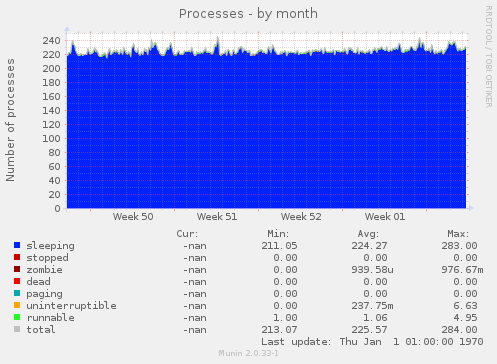497x364 pixels.
Task: Click the 'runnable' legend label
Action: point(51,318)
